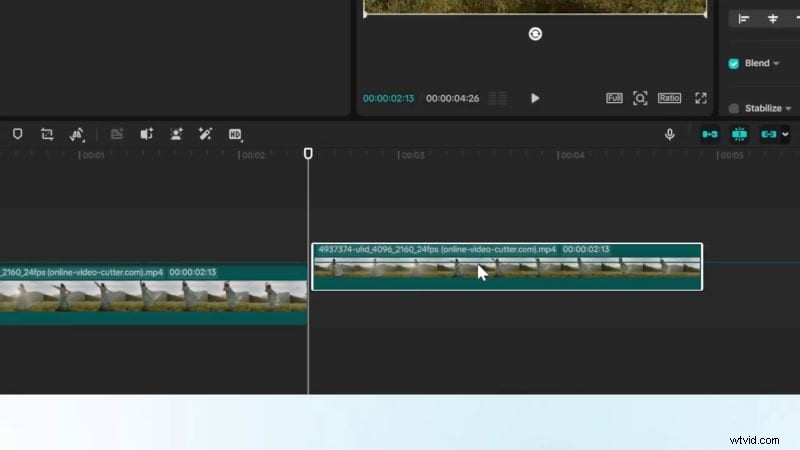Click the total duration 00:00:04:26 text
The height and width of the screenshot is (450, 800).
[x=453, y=98]
